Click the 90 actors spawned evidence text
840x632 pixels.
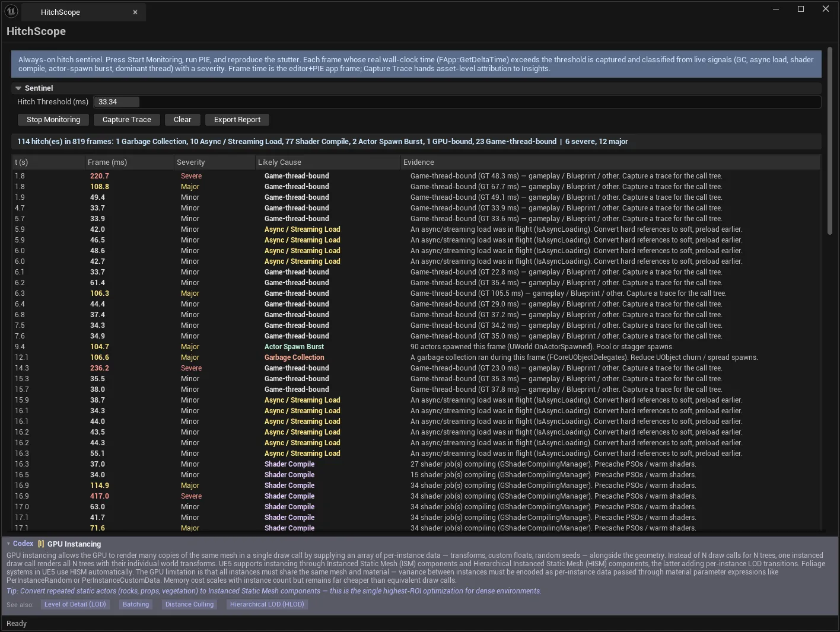(x=542, y=347)
